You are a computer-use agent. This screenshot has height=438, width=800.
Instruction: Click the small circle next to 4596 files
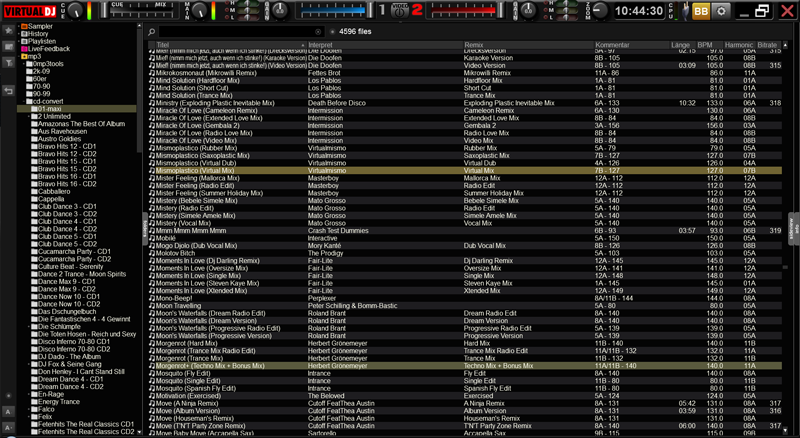(x=333, y=32)
